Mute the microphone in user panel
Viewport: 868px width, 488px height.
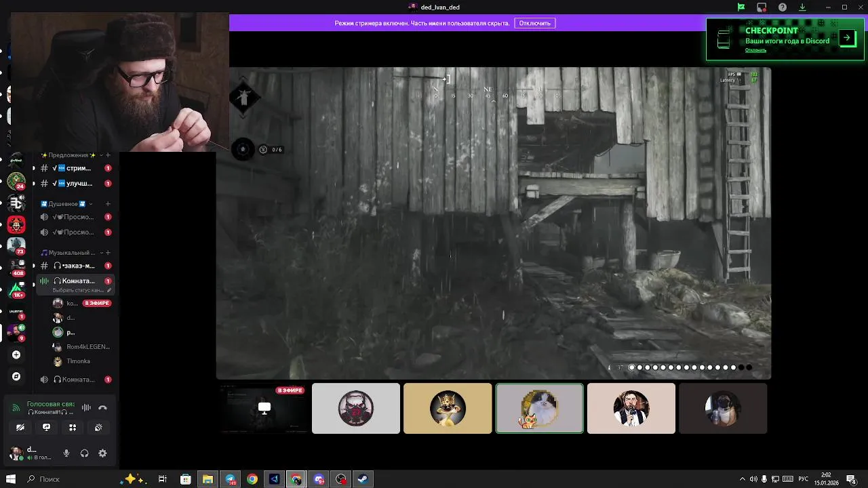click(66, 453)
